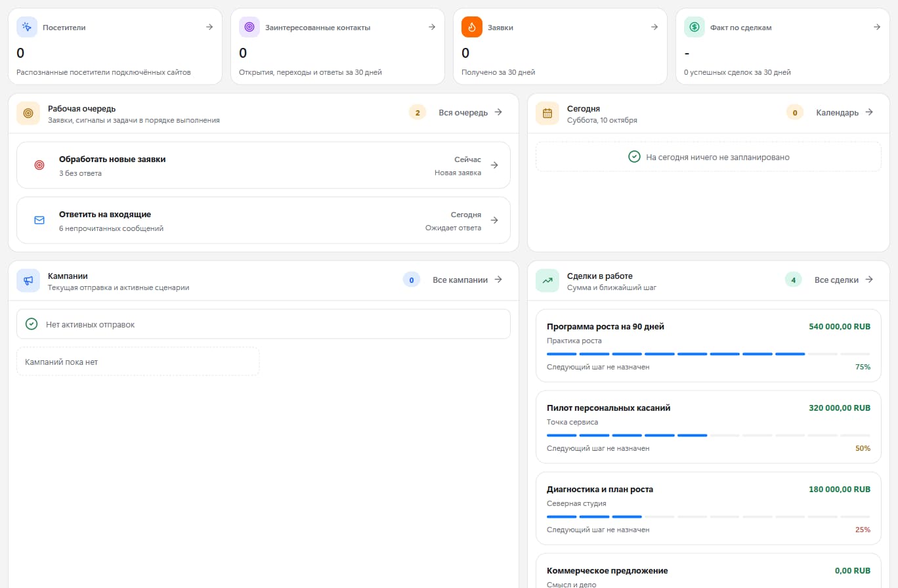Screen dimensions: 898x588
Task: Click the arrow in Ответить на входящие row
Action: pyautogui.click(x=494, y=220)
